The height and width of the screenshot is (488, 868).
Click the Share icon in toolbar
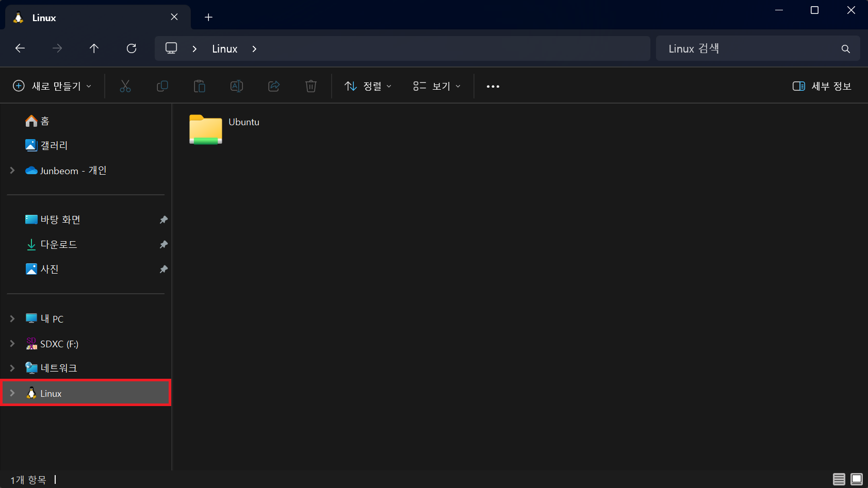(x=274, y=86)
